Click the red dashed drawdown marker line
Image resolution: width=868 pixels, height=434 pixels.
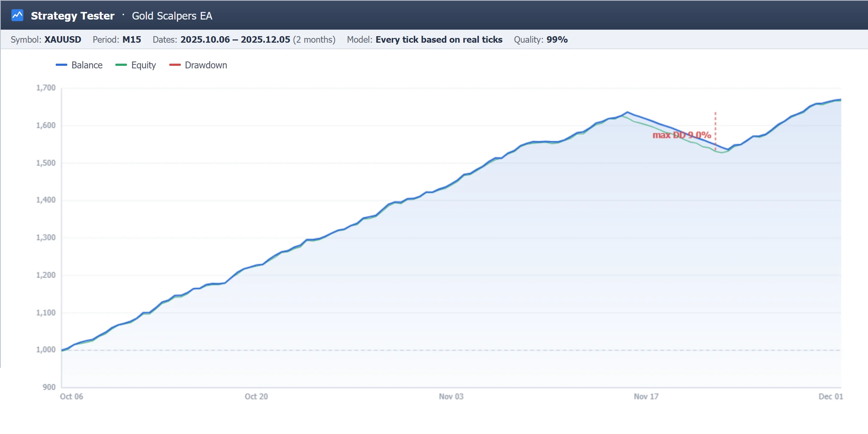715,131
